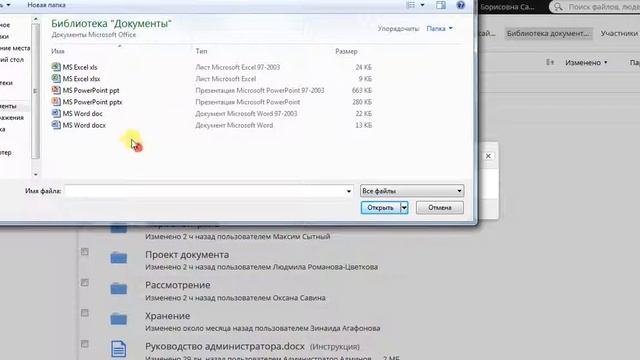Click the navigation pane scroll up arrow

click(x=36, y=20)
